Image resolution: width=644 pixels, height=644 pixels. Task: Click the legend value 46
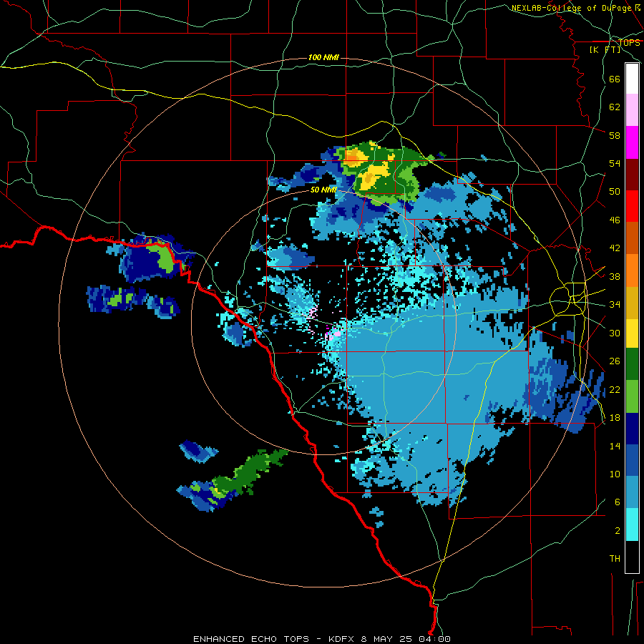pos(615,220)
